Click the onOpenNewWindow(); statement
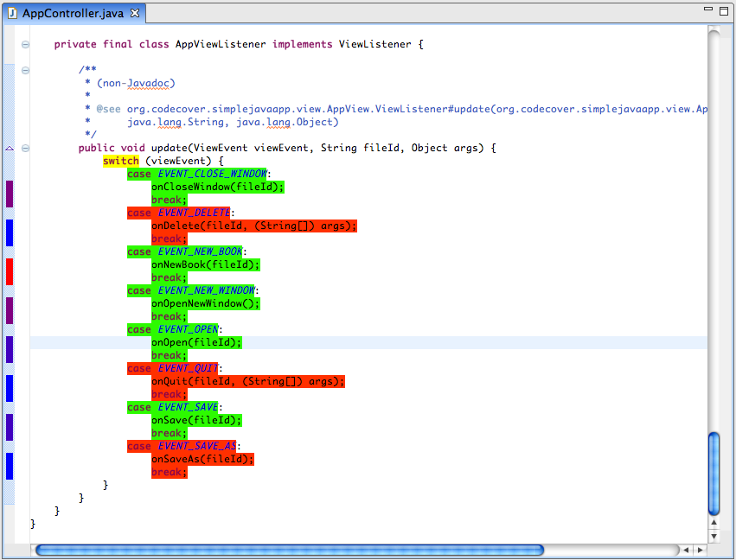Screen dimensions: 736x560 (206, 304)
